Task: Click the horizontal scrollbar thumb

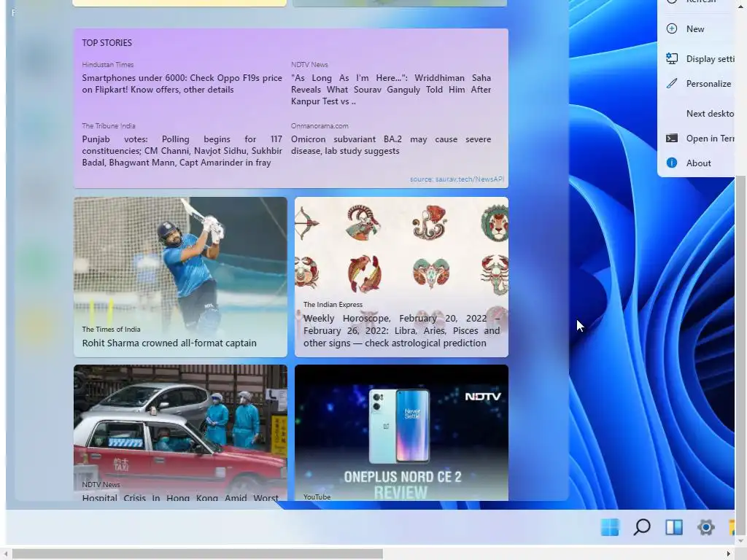Action: (197, 554)
